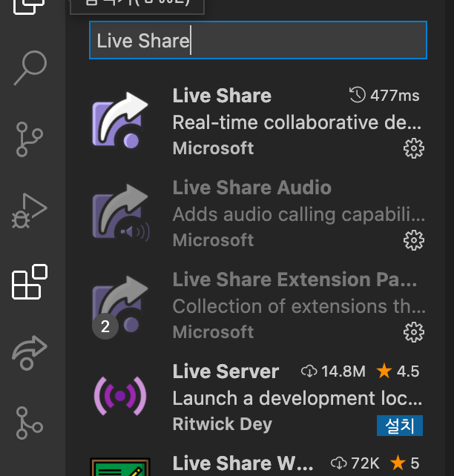Open the manage gear for Live Share Audio
This screenshot has height=476, width=454.
click(414, 240)
